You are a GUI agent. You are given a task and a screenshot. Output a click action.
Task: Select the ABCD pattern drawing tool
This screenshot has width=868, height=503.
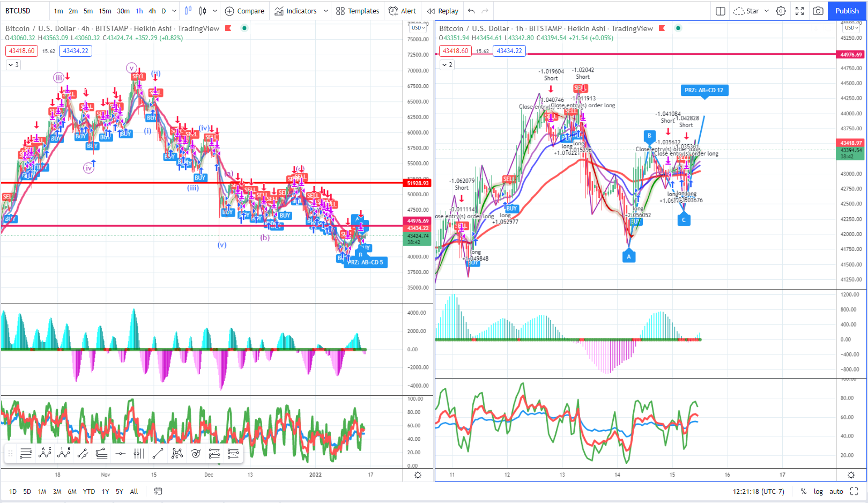(x=45, y=454)
